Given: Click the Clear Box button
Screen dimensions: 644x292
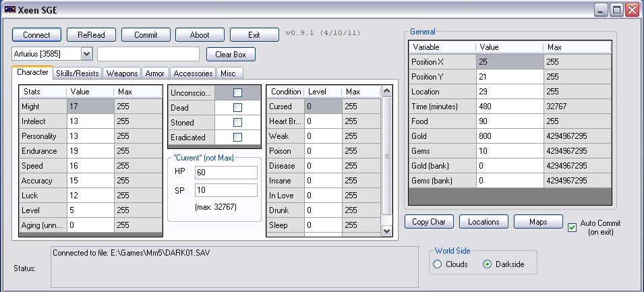Looking at the screenshot, I should [x=231, y=54].
